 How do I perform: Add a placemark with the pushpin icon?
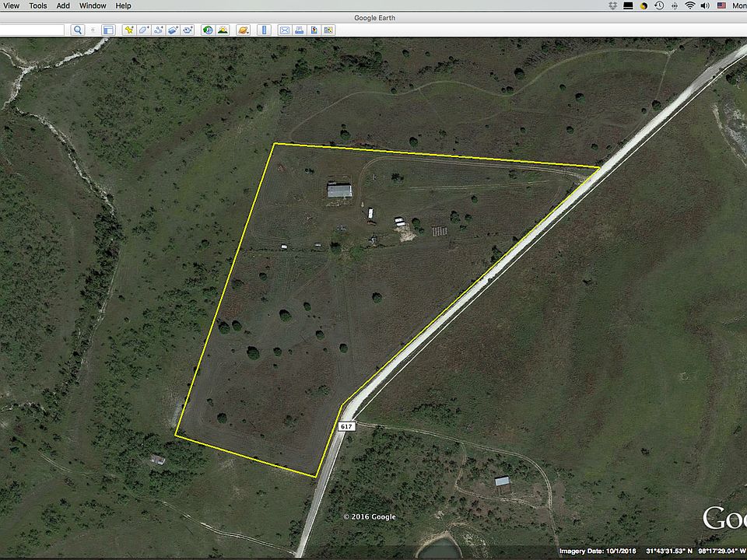pos(129,30)
